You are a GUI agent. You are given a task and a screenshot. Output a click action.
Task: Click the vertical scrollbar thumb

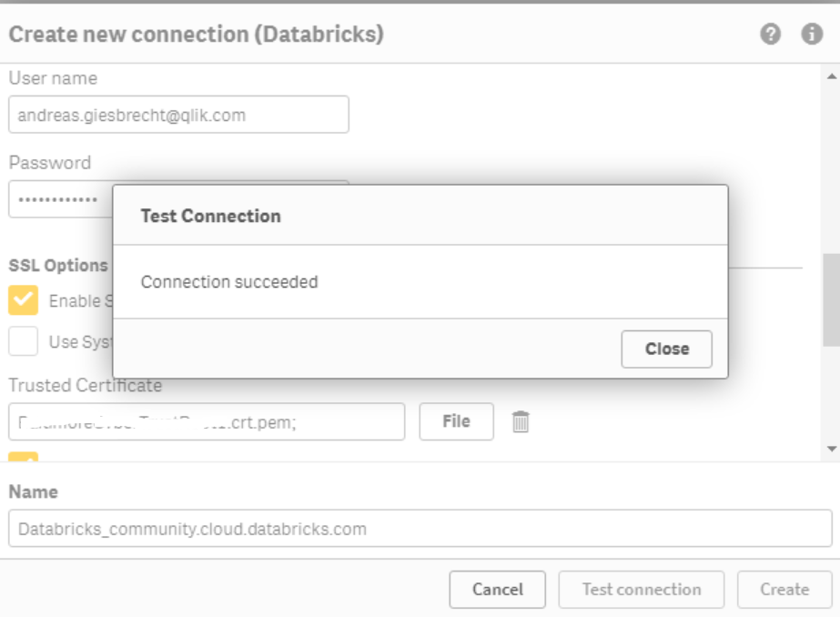(x=831, y=300)
